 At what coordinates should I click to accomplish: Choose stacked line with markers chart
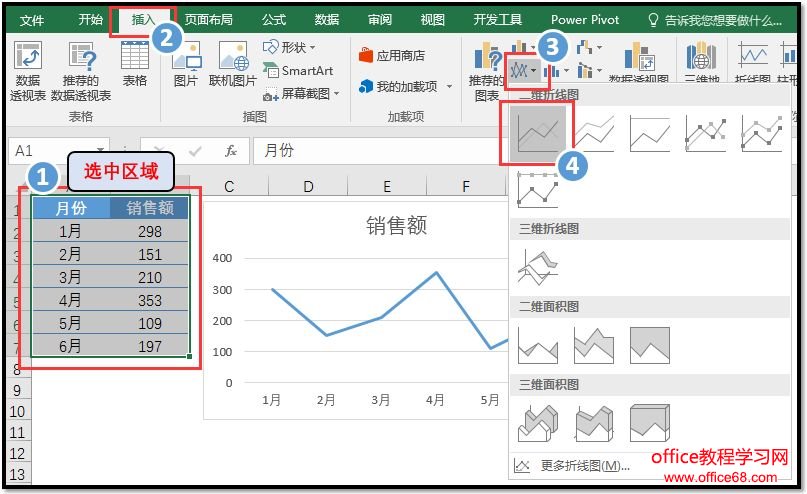click(761, 133)
